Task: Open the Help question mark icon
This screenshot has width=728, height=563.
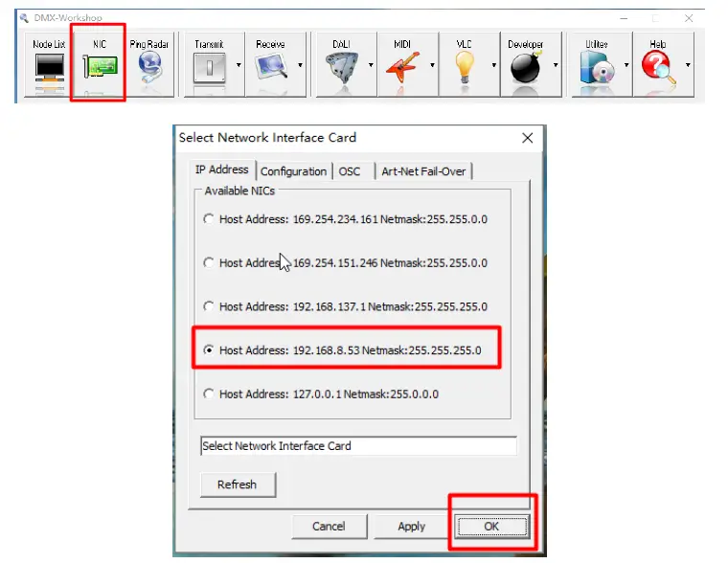Action: tap(658, 68)
